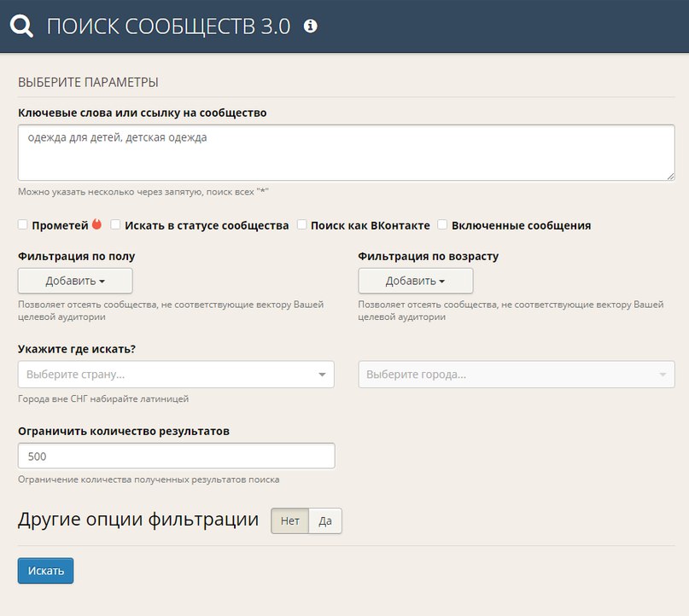This screenshot has height=616, width=689.
Task: Click the resize handle of the keywords textarea
Action: tap(669, 176)
